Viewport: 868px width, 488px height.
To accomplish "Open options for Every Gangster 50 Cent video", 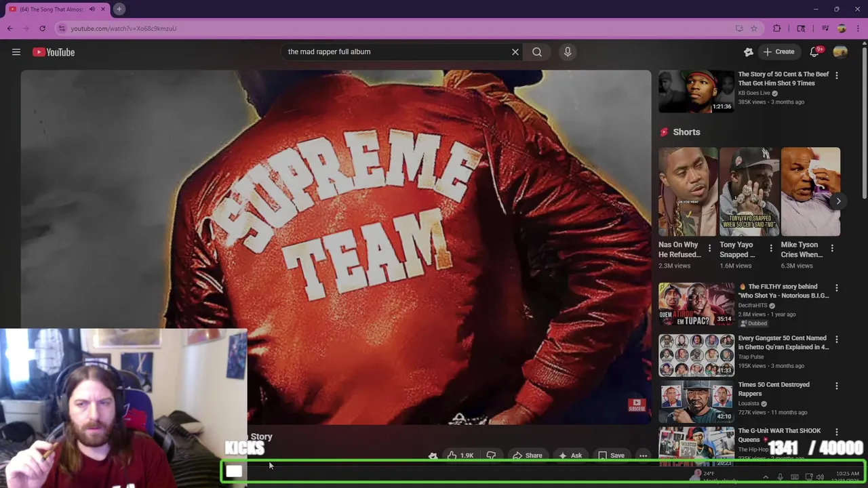I will click(837, 339).
